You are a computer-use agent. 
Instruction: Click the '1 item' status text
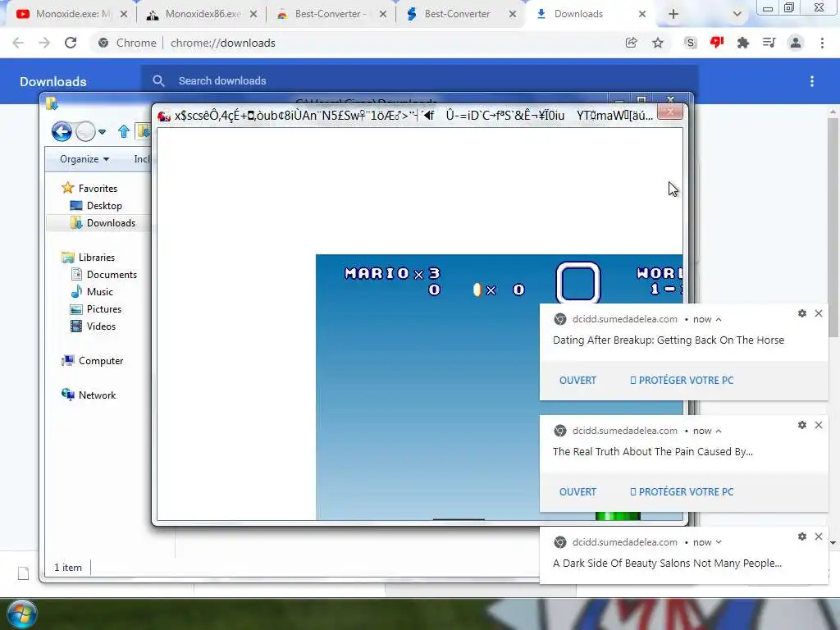68,568
